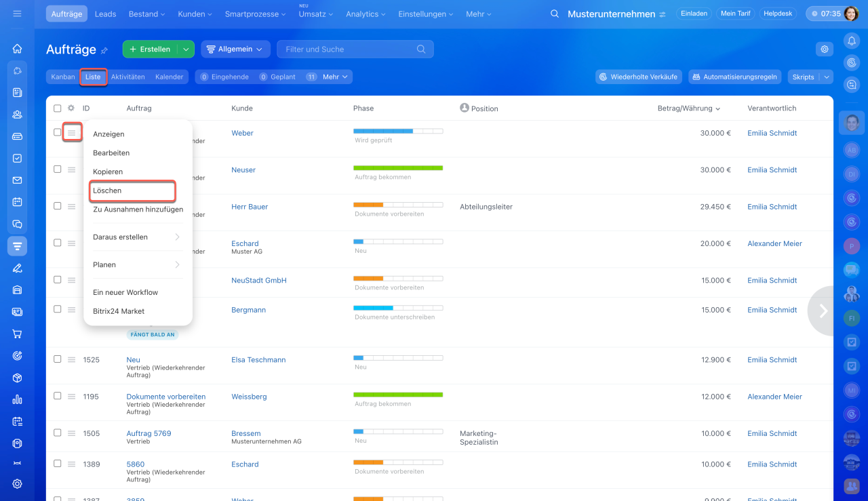Click the search magnifier in top bar
Viewport: 868px width, 501px height.
tap(555, 14)
